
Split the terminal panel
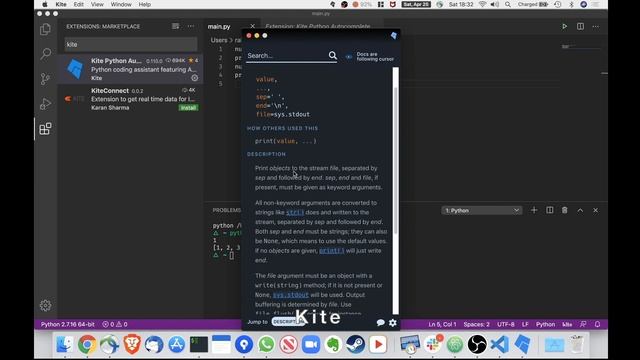tap(549, 210)
